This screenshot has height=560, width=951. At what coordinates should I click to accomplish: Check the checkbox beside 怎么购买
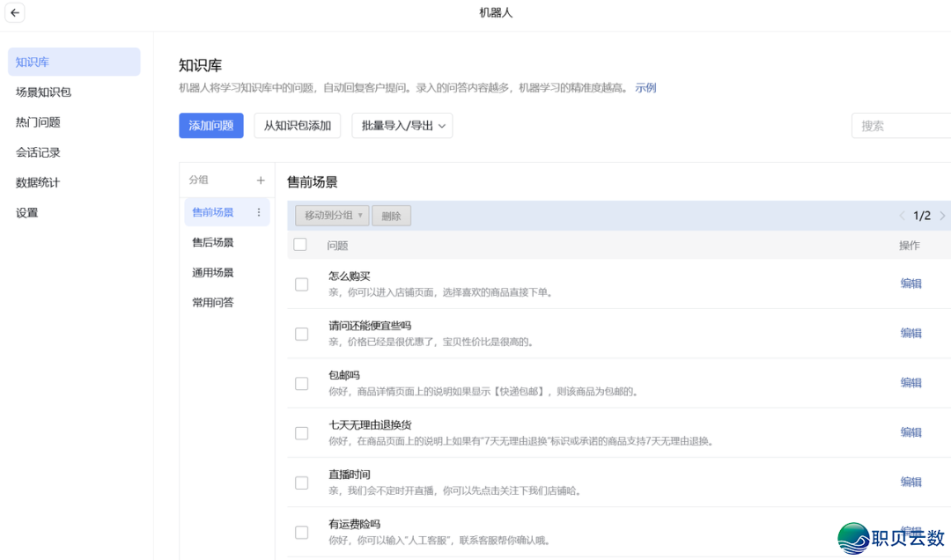pos(300,284)
